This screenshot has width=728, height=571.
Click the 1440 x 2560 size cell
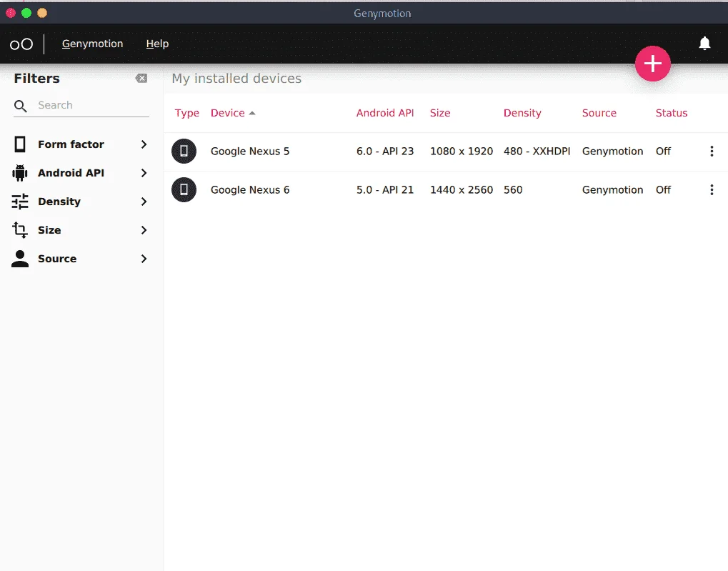tap(462, 190)
